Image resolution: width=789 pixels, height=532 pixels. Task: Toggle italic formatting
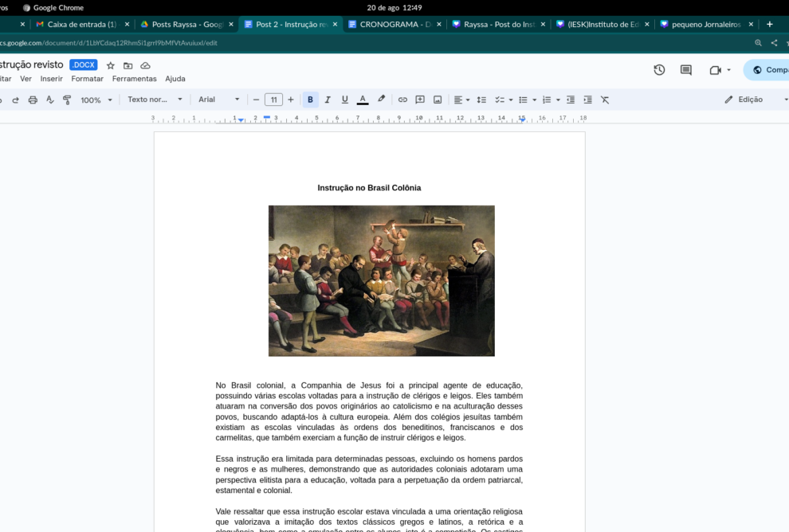(328, 100)
